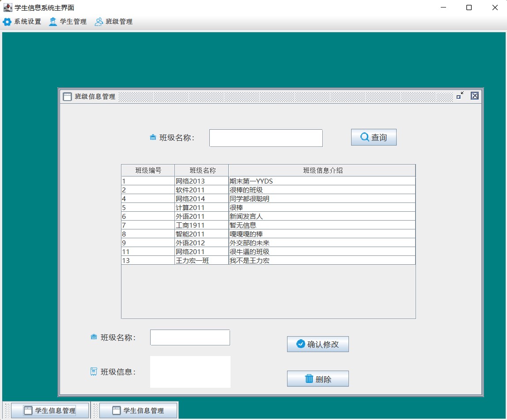Viewport: 507px width, 420px height.
Task: Click the 删除 button
Action: click(x=318, y=379)
